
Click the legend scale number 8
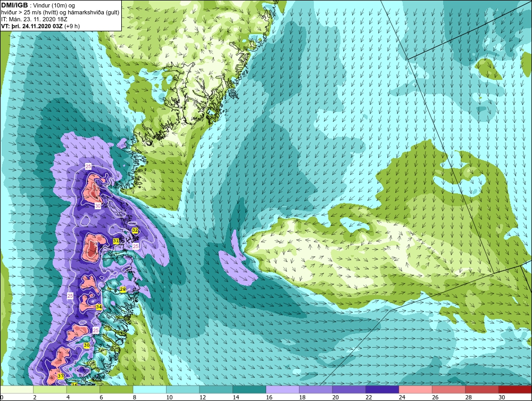point(135,397)
